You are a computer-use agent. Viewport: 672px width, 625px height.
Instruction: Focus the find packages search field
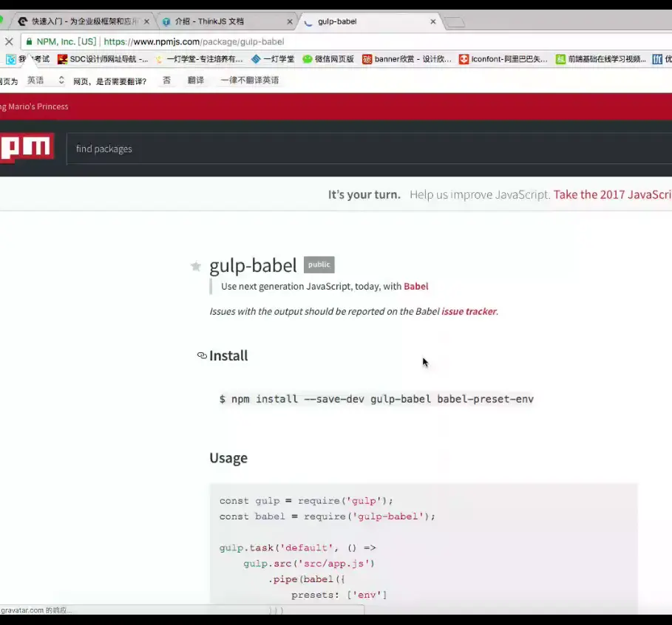[x=369, y=148]
